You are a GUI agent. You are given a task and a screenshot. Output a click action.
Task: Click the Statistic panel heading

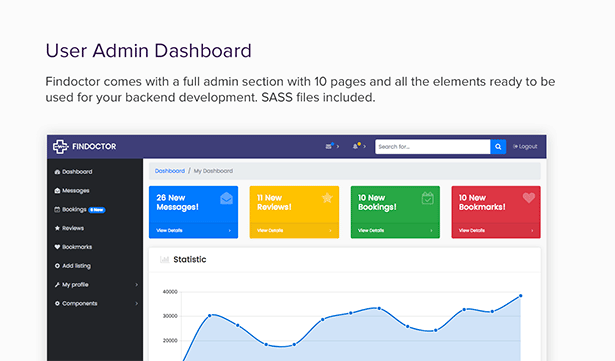189,259
